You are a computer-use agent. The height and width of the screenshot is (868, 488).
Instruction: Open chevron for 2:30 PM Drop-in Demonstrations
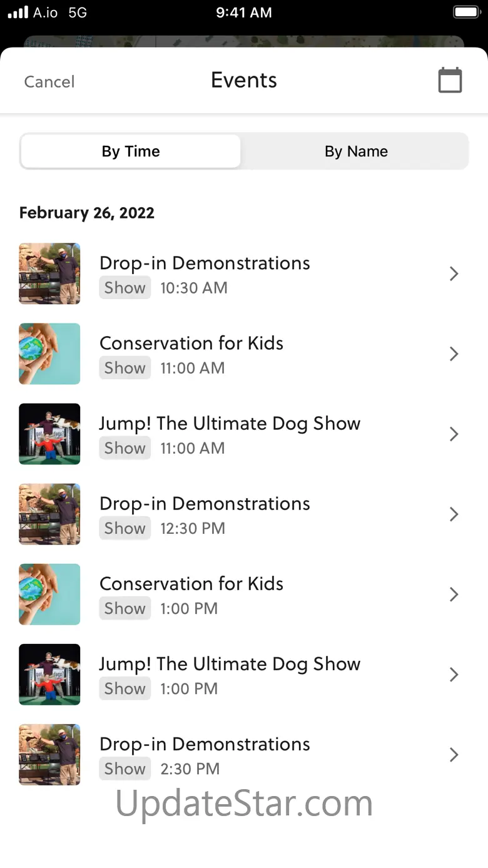click(454, 754)
